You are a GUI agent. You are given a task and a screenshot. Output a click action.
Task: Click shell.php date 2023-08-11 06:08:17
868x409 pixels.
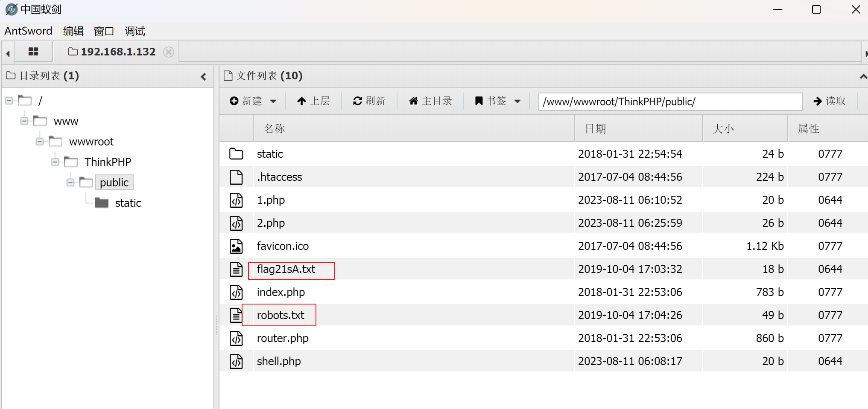[630, 361]
